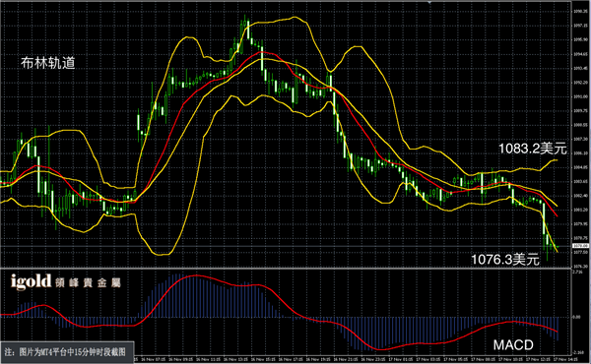Select the 布林轨道 chart label
Viewport: 591px width, 364px height.
tap(48, 63)
